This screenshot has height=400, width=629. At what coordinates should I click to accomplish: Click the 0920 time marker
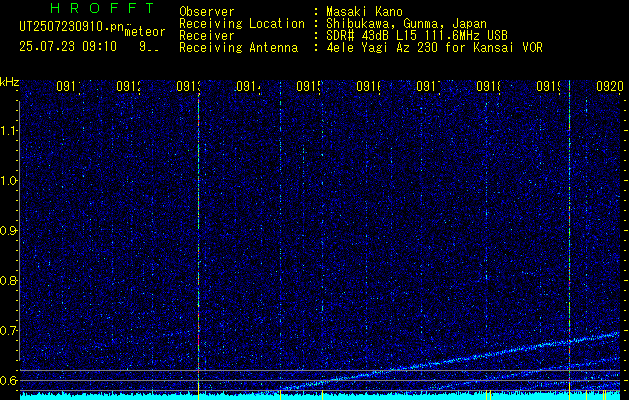pyautogui.click(x=610, y=86)
